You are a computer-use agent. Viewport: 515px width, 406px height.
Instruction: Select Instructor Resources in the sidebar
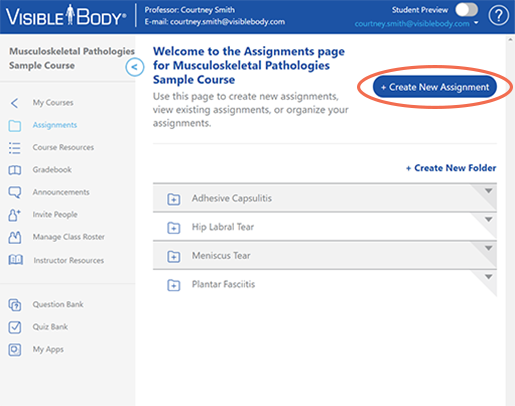point(68,260)
